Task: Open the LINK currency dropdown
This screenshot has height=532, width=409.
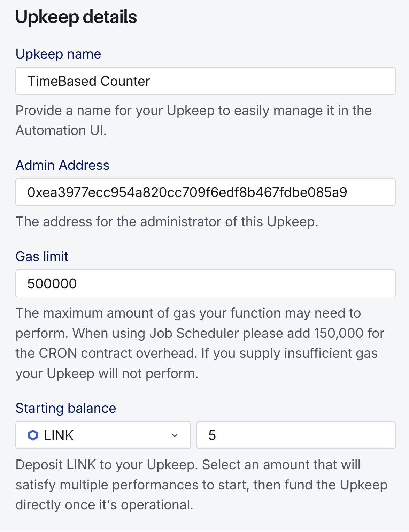Action: 103,435
